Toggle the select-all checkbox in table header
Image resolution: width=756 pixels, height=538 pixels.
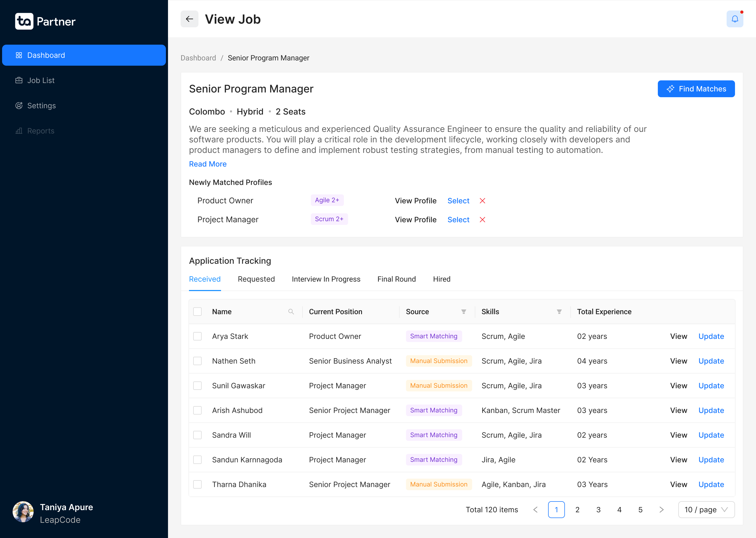tap(197, 311)
